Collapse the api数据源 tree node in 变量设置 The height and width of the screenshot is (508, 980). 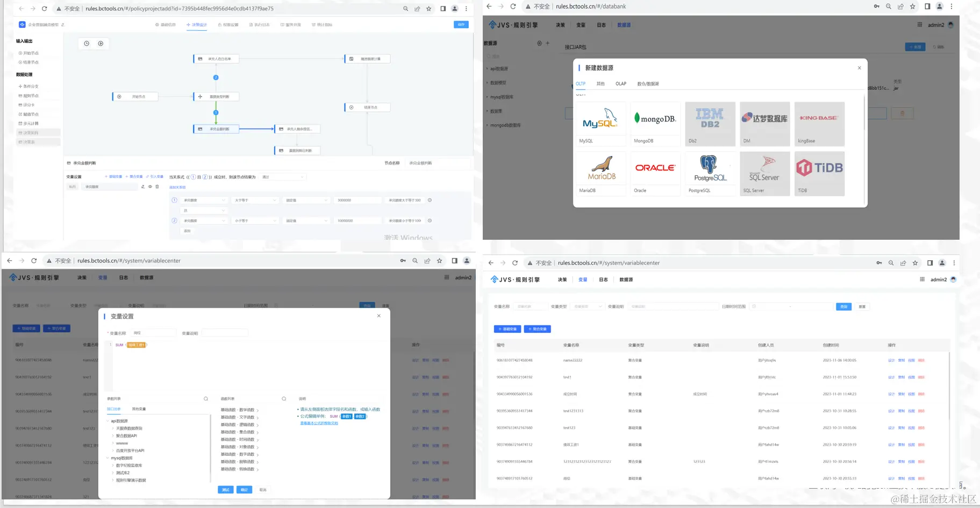[108, 421]
